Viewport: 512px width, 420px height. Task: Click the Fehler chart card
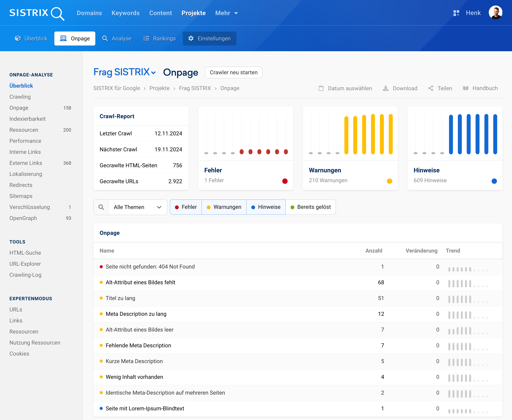[246, 148]
